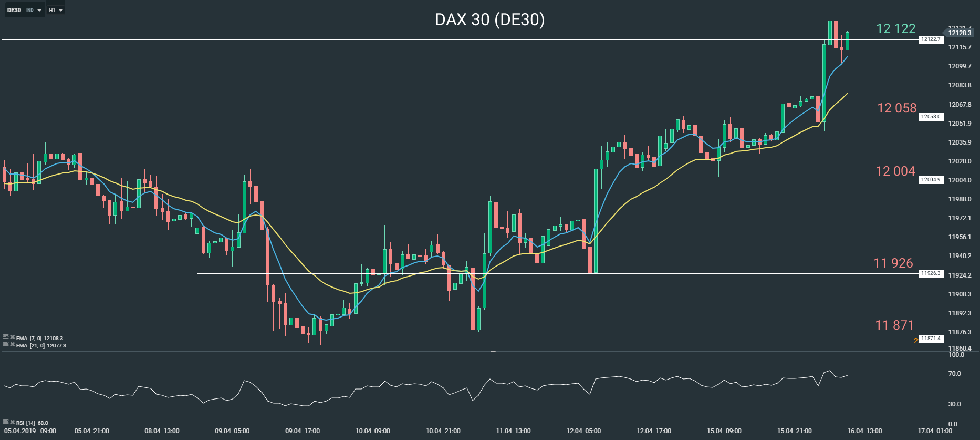Open settings for the EMA 21 indicator
This screenshot has height=440, width=980.
pos(6,344)
